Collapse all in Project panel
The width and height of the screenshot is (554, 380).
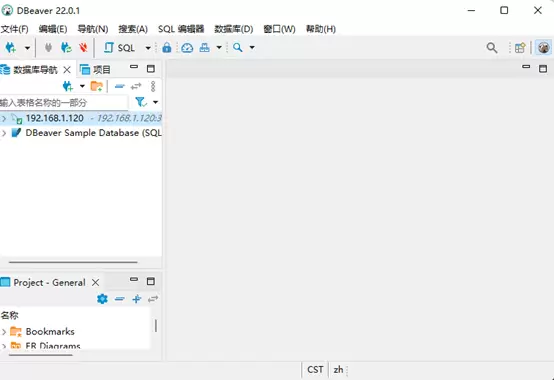coord(120,299)
